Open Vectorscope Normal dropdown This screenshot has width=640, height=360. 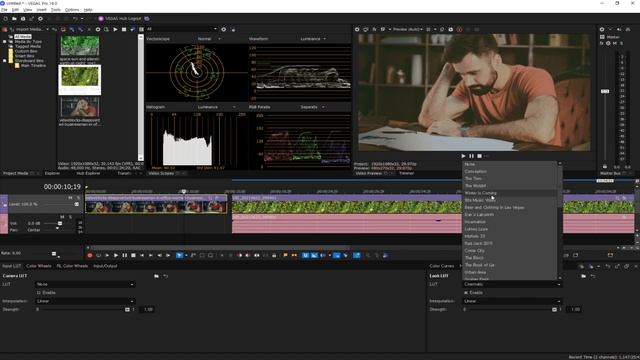[x=209, y=39]
